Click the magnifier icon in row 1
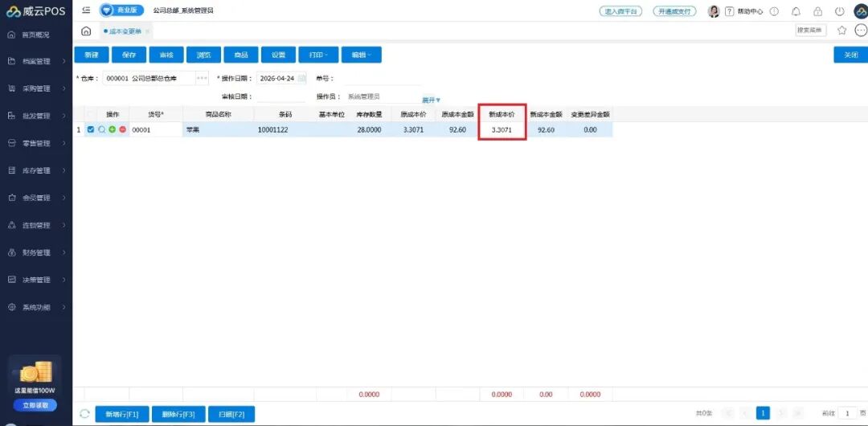 (x=102, y=129)
